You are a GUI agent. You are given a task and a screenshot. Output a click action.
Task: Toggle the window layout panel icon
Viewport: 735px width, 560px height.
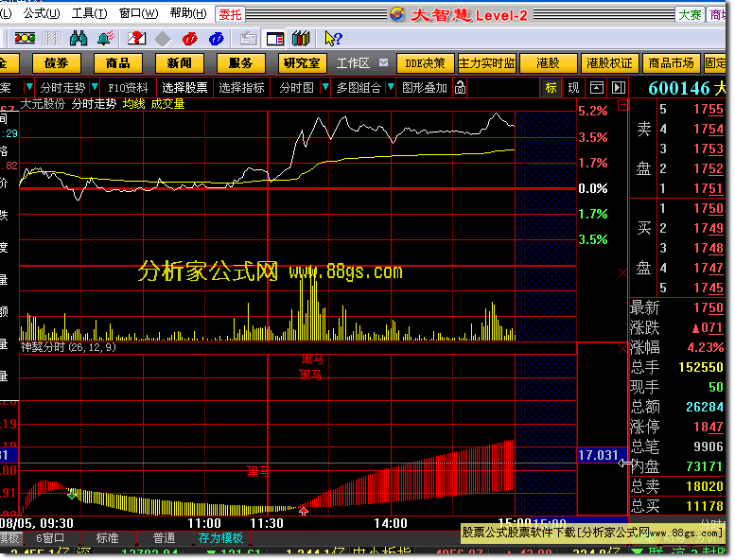pos(275,39)
